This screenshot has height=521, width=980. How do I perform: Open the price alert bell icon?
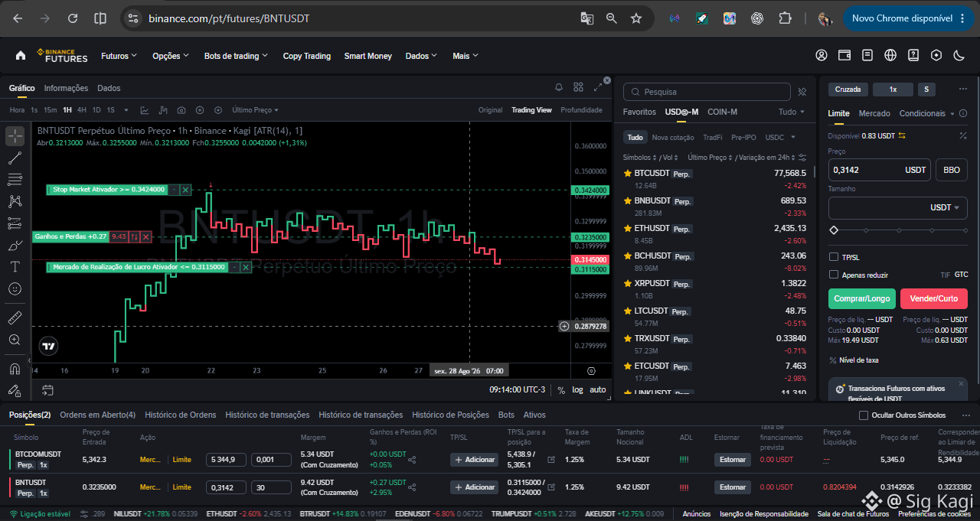coord(559,87)
